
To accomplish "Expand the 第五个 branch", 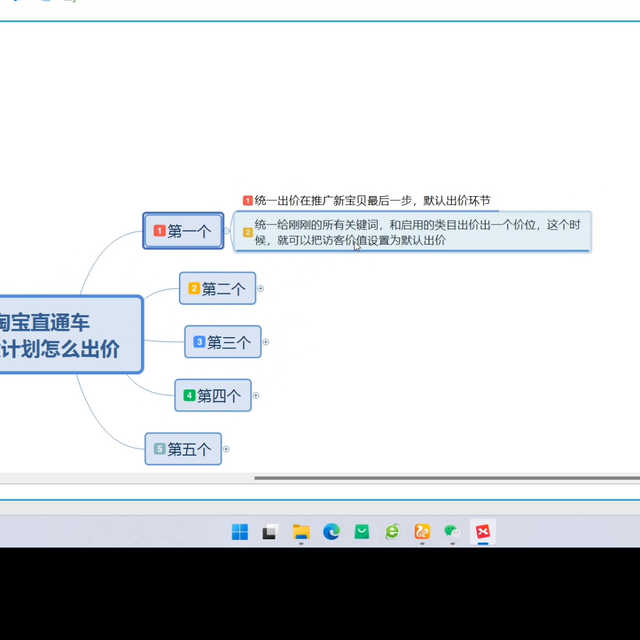I will click(x=226, y=449).
